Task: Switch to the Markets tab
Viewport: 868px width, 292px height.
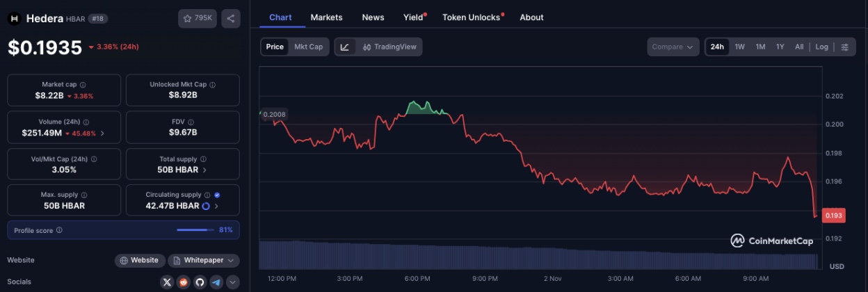Action: click(326, 17)
